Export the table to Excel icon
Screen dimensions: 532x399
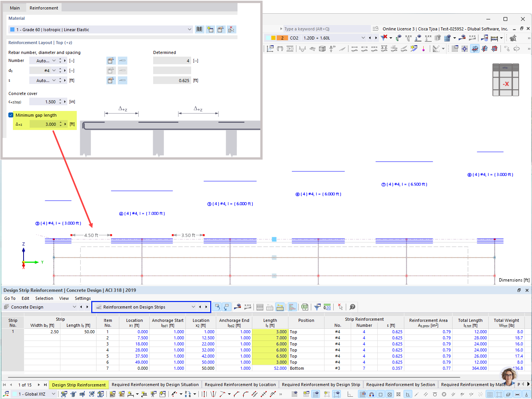coord(304,307)
